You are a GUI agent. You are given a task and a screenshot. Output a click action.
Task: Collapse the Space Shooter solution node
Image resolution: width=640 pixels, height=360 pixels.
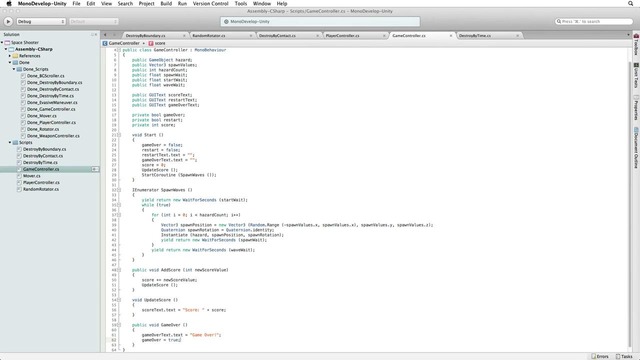pyautogui.click(x=2, y=42)
